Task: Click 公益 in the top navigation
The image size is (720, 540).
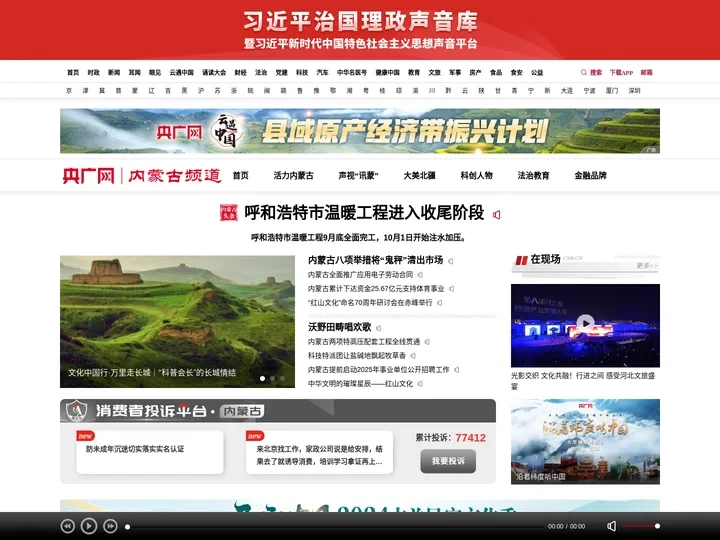Action: (x=537, y=73)
